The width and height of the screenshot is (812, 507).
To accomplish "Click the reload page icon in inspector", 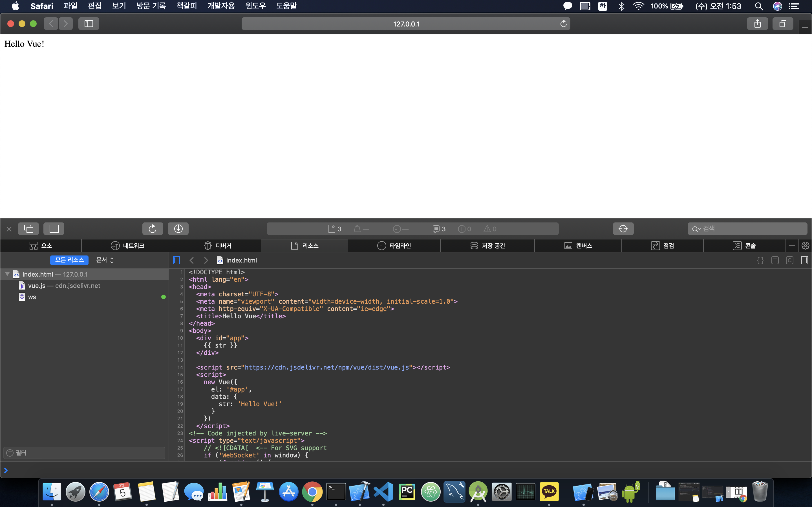I will point(153,229).
